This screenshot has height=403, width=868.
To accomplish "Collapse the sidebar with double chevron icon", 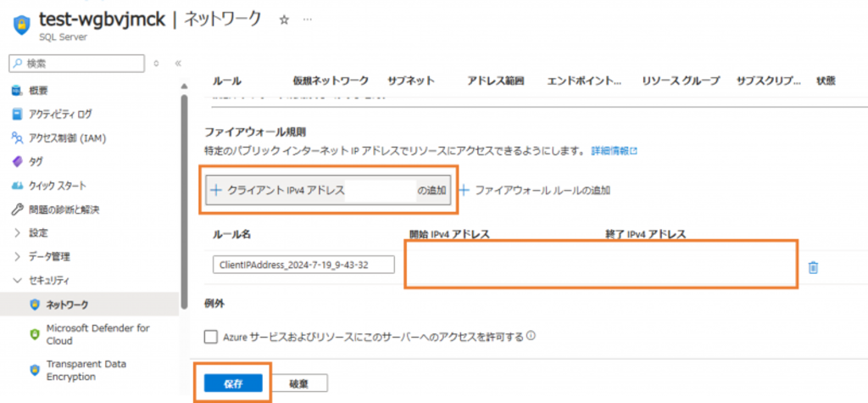I will pyautogui.click(x=178, y=64).
